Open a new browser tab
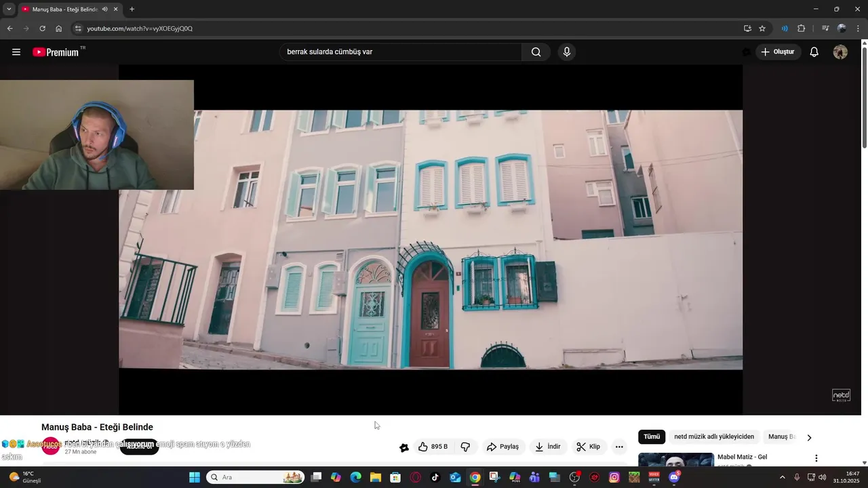Screen dimensions: 868x488 [132, 9]
